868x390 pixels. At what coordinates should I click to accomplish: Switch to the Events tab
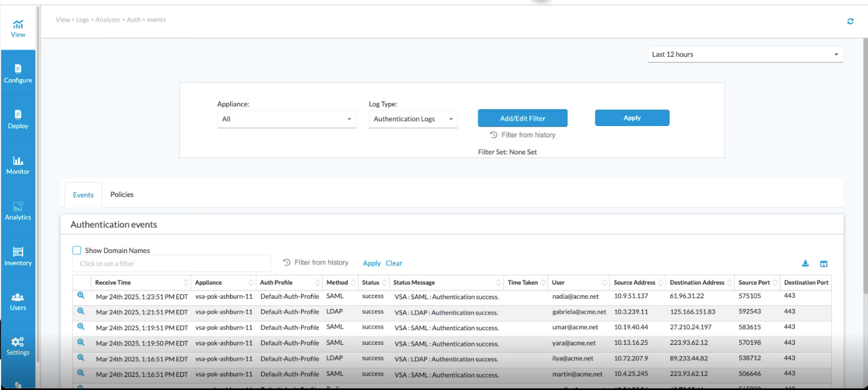(83, 195)
